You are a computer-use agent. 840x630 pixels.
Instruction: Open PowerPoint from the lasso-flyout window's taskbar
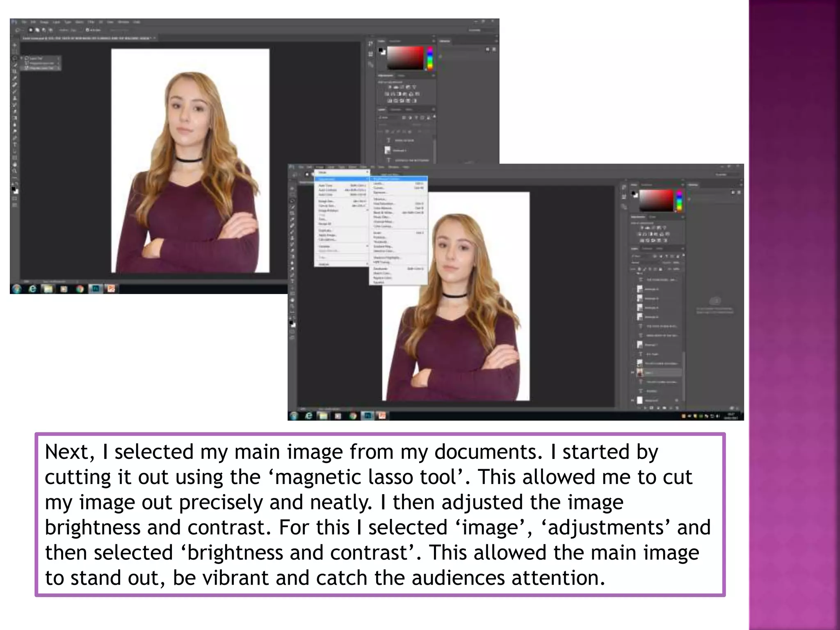[x=111, y=289]
